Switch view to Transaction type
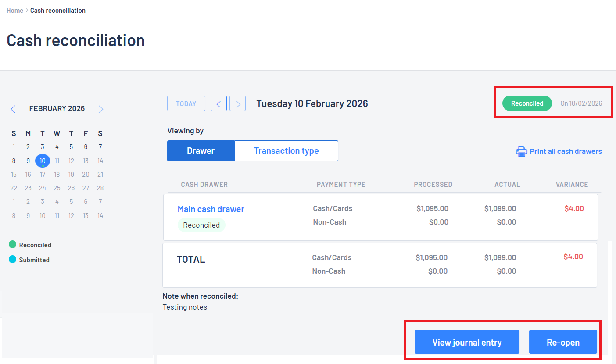616x364 pixels. (x=286, y=151)
